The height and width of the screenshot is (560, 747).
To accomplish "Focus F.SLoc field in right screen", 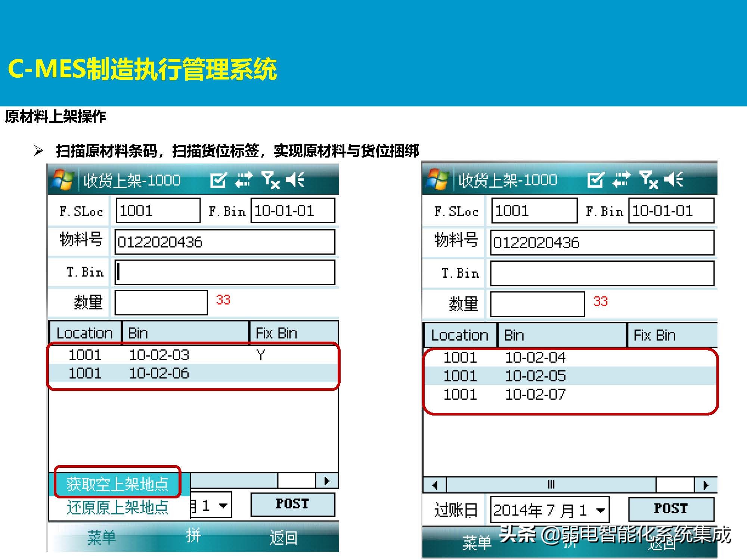I will tap(534, 211).
